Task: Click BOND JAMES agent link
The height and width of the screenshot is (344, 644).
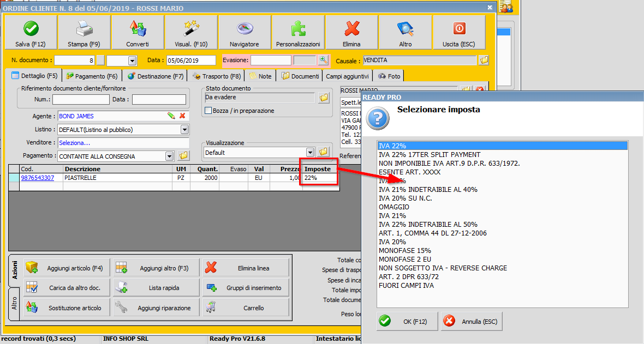Action: coord(76,116)
